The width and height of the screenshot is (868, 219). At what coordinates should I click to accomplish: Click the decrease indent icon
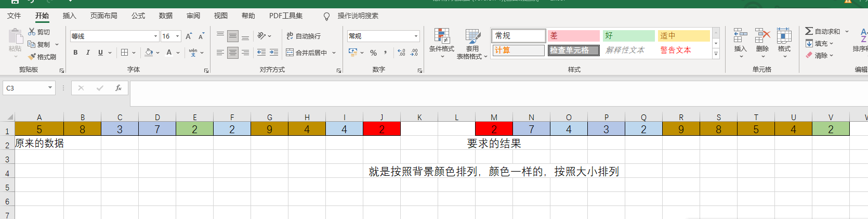click(261, 53)
